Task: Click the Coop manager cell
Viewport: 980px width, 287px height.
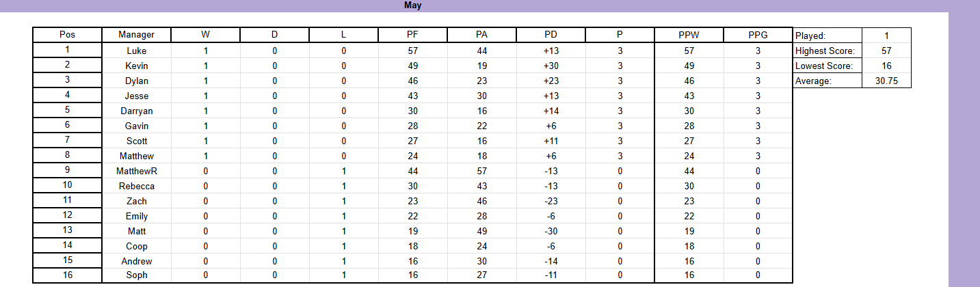Action: pyautogui.click(x=136, y=246)
